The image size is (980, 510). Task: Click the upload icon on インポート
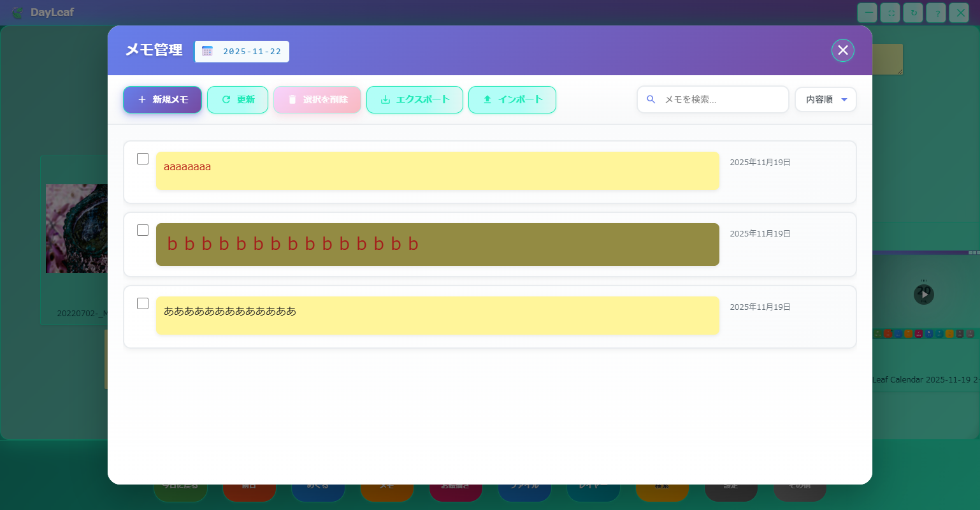487,99
